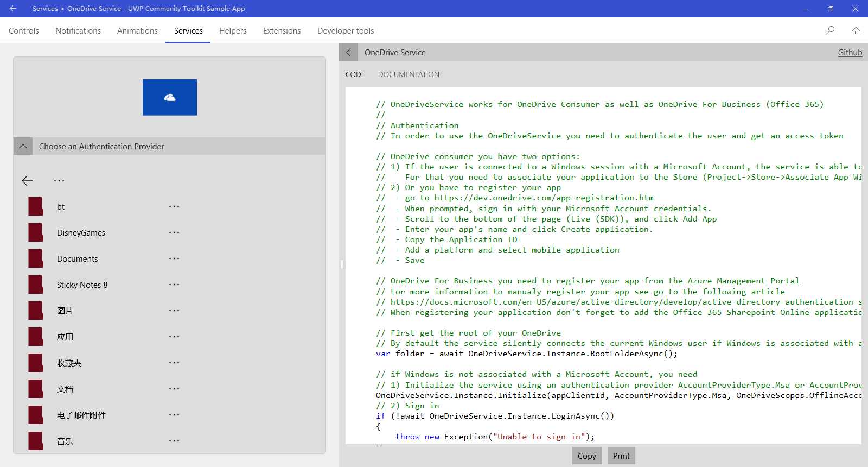
Task: Open the 图片 folder icon
Action: [36, 311]
